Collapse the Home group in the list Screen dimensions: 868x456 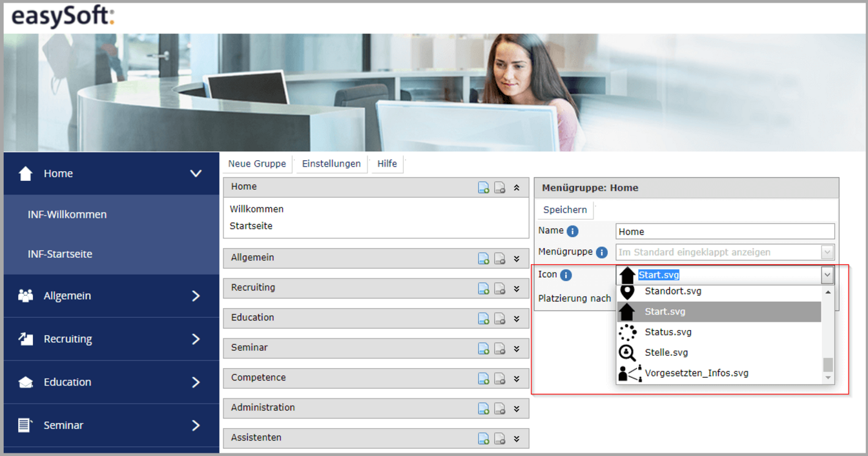[517, 188]
